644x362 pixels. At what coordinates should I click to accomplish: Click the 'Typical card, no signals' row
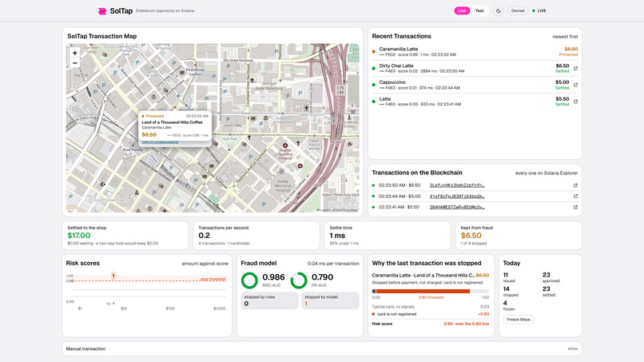coord(431,307)
